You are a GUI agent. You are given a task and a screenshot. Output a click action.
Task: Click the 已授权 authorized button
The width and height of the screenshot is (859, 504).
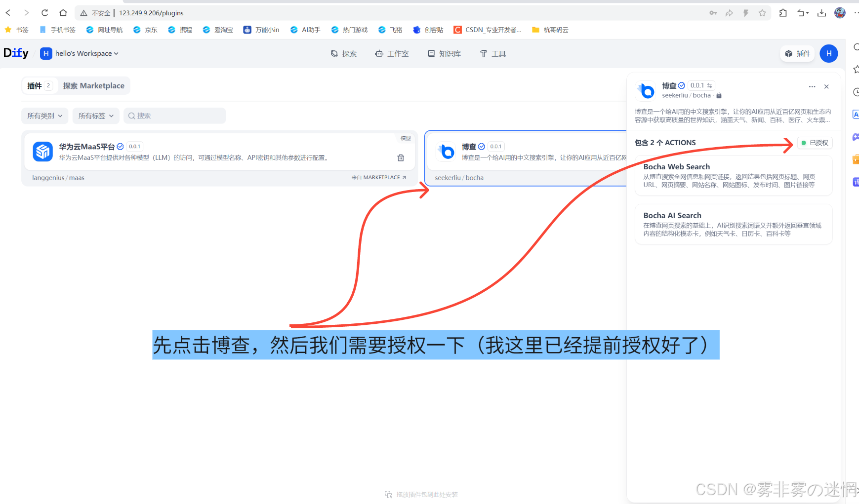click(x=815, y=143)
